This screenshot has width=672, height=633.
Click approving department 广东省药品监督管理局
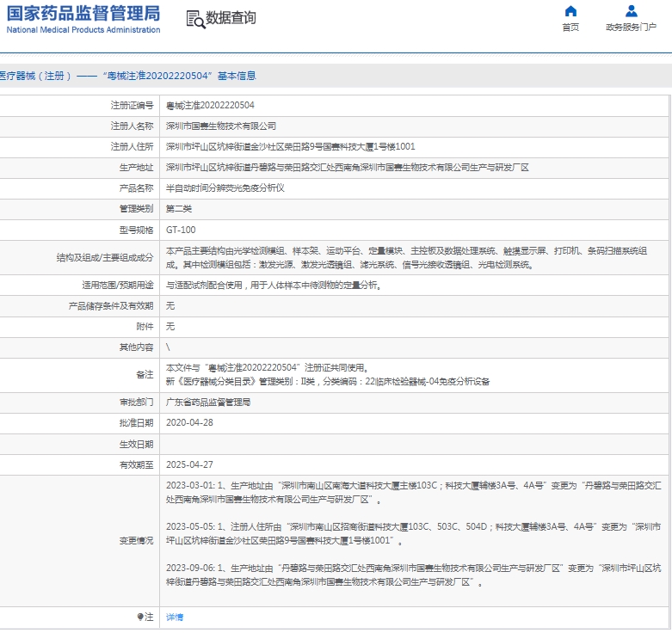click(208, 403)
